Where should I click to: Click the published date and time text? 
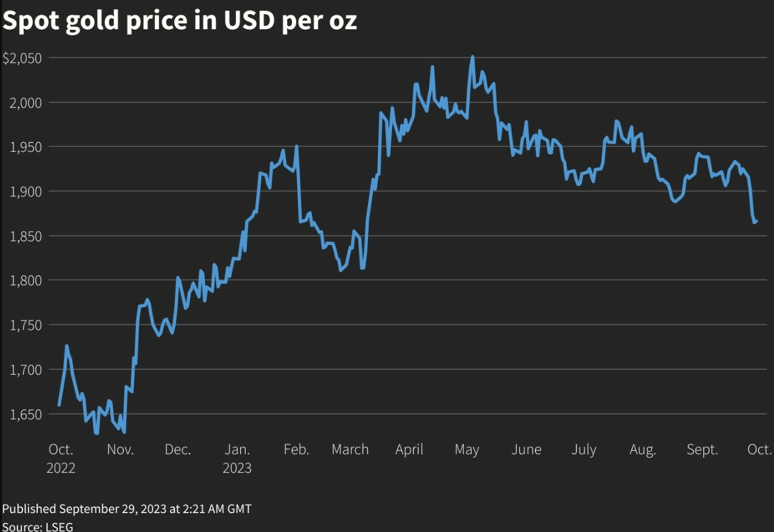pos(127,508)
